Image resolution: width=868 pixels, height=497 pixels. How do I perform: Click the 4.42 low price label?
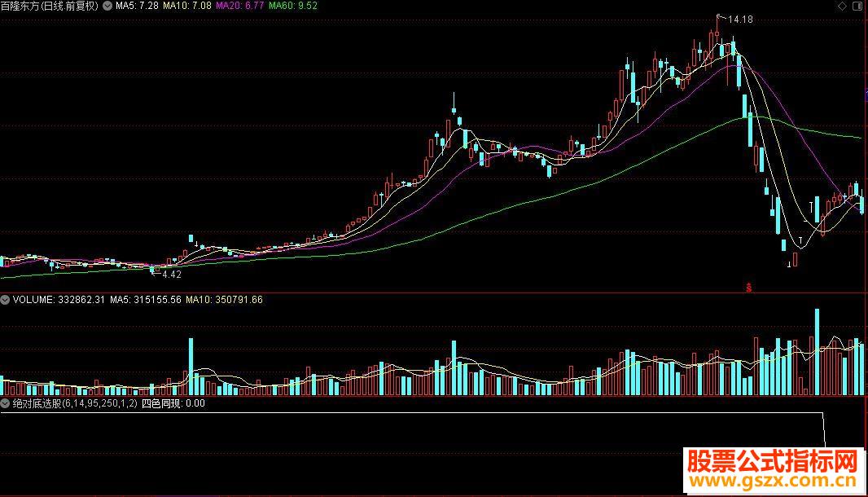tap(172, 275)
